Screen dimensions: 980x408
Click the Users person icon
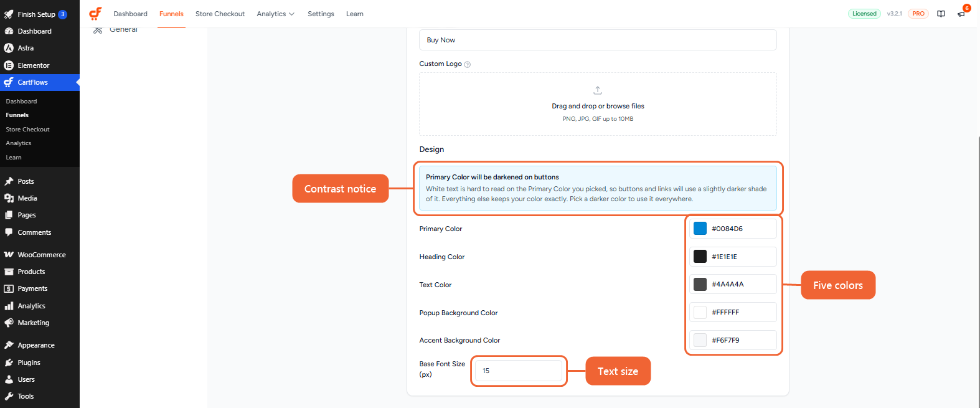[x=9, y=379]
